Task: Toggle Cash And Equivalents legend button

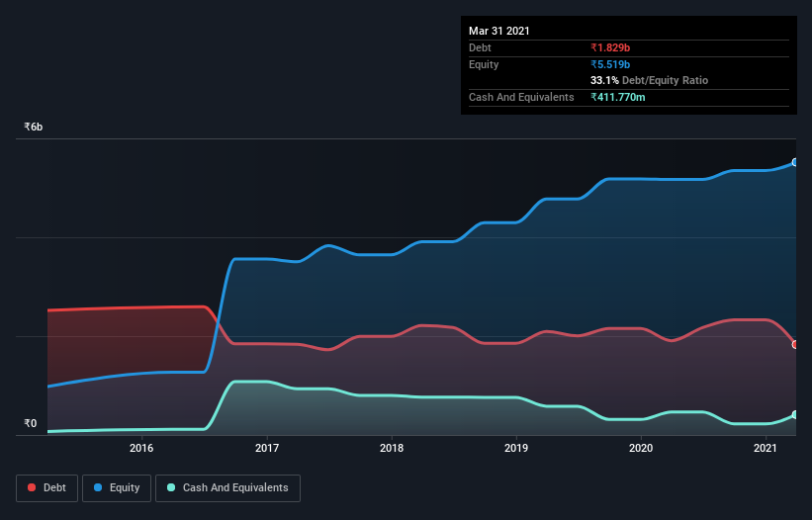Action: [227, 488]
